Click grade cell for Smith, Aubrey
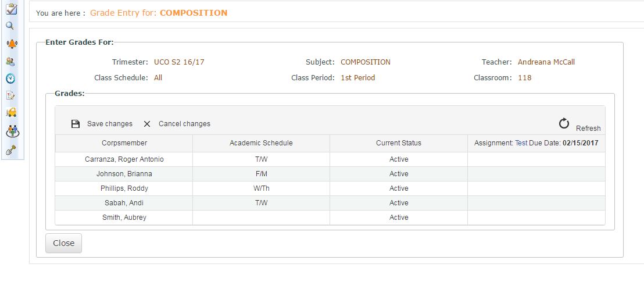Screen dimensions: 644x285 pyautogui.click(x=536, y=218)
